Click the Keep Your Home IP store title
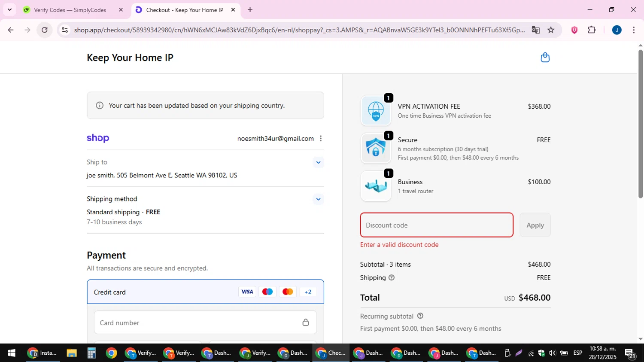 pyautogui.click(x=130, y=58)
